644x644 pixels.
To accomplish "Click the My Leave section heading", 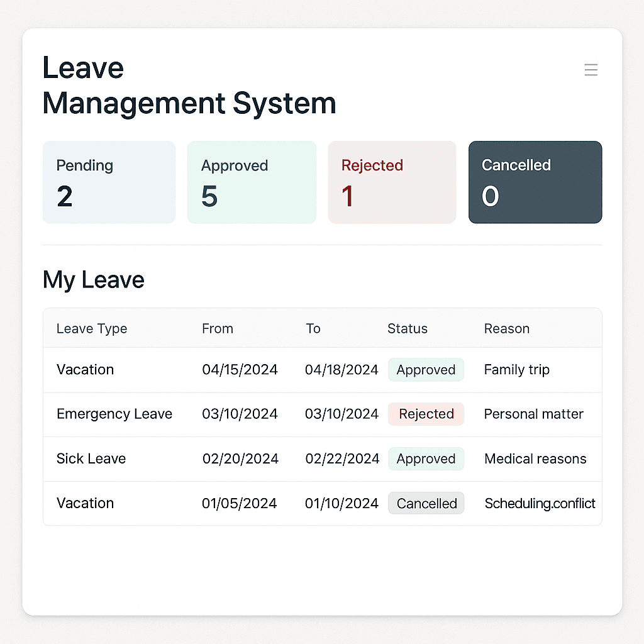I will (94, 280).
